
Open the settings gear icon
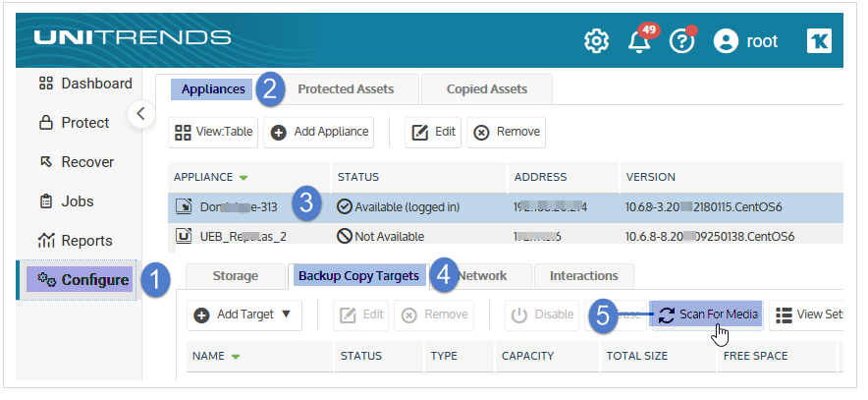tap(596, 41)
